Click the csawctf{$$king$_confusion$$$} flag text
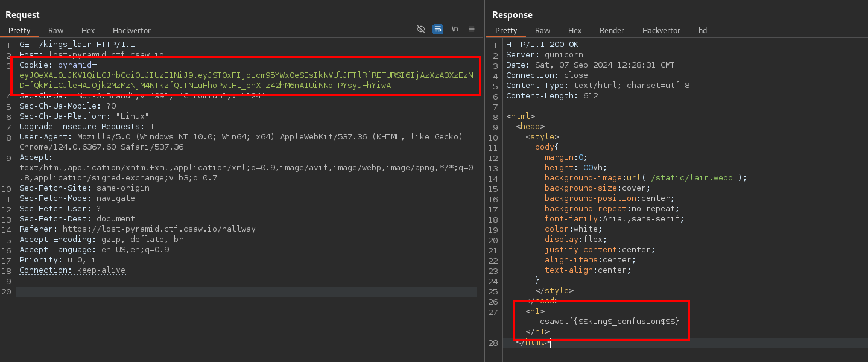The image size is (868, 362). 610,322
